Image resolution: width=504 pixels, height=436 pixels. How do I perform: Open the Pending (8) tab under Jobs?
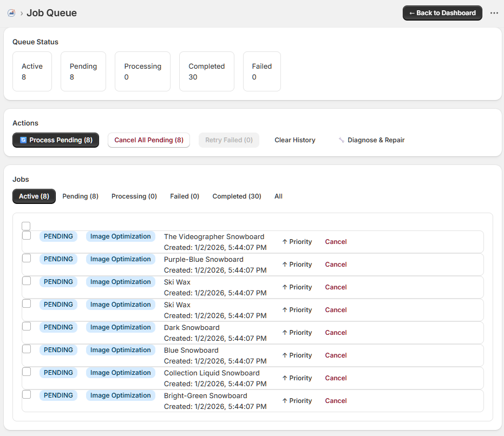pyautogui.click(x=80, y=196)
